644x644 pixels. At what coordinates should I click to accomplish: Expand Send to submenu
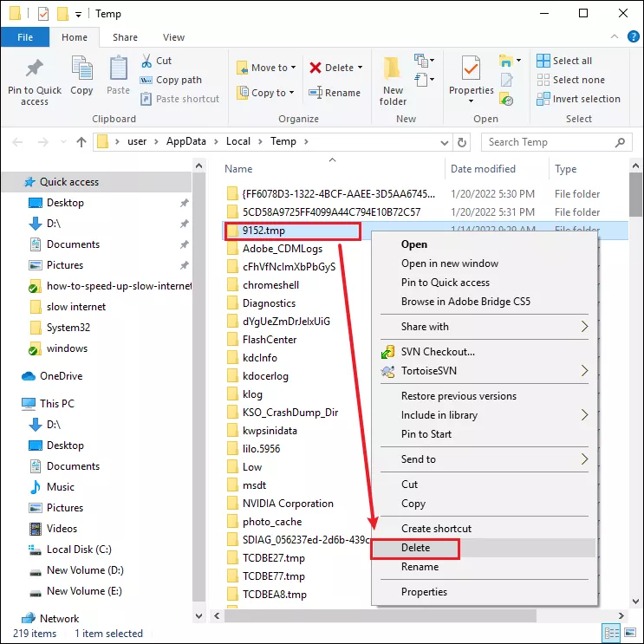pyautogui.click(x=484, y=459)
